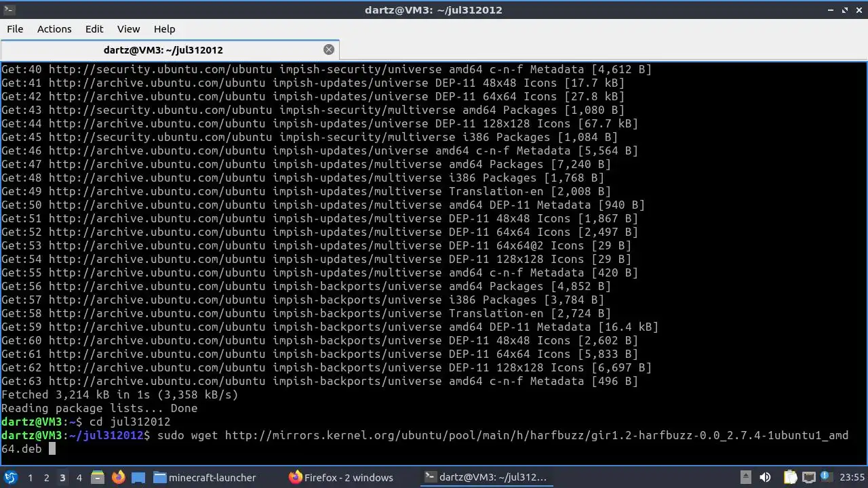Click the Get:47 amd64 Packages [7,240 B] line

point(307,164)
